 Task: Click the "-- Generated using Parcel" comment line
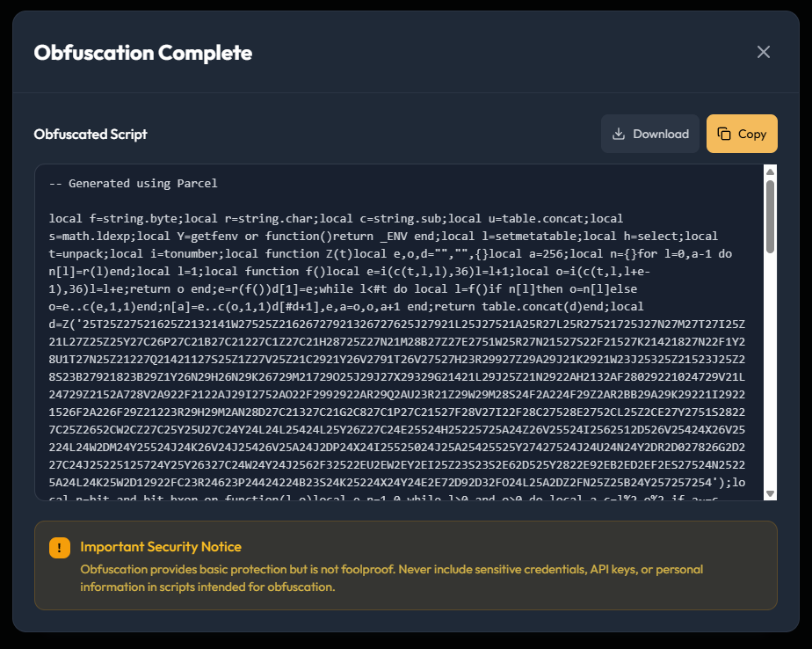coord(133,184)
